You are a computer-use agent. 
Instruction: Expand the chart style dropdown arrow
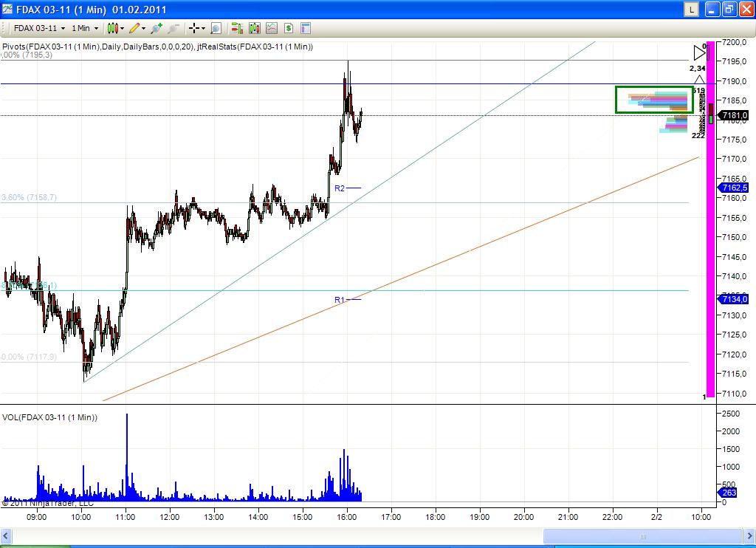[121, 28]
